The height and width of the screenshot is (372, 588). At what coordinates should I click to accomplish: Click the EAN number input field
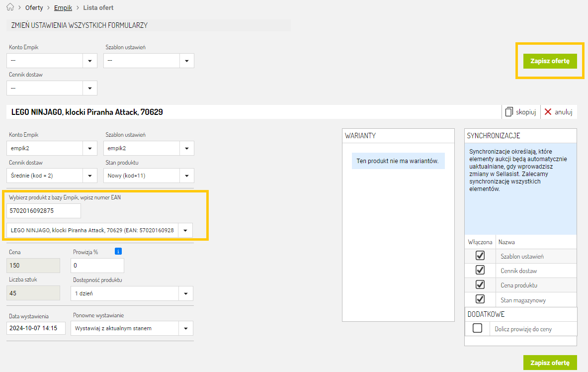pyautogui.click(x=44, y=211)
